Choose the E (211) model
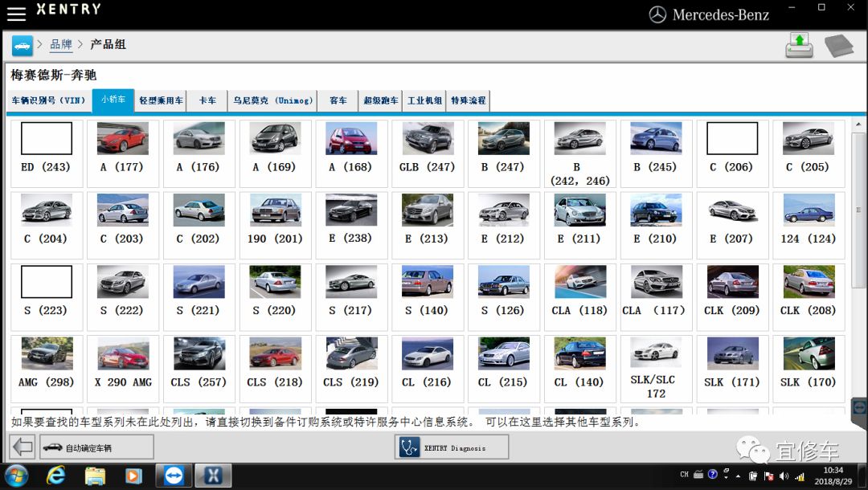 (x=580, y=225)
